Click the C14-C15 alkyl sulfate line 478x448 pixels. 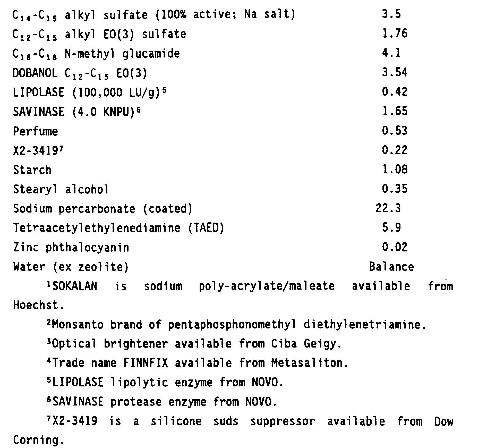click(x=154, y=14)
